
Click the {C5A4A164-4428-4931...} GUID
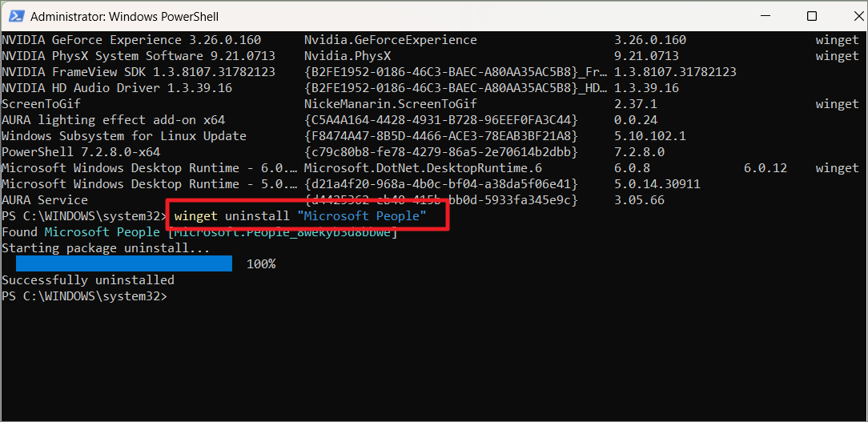coord(442,120)
